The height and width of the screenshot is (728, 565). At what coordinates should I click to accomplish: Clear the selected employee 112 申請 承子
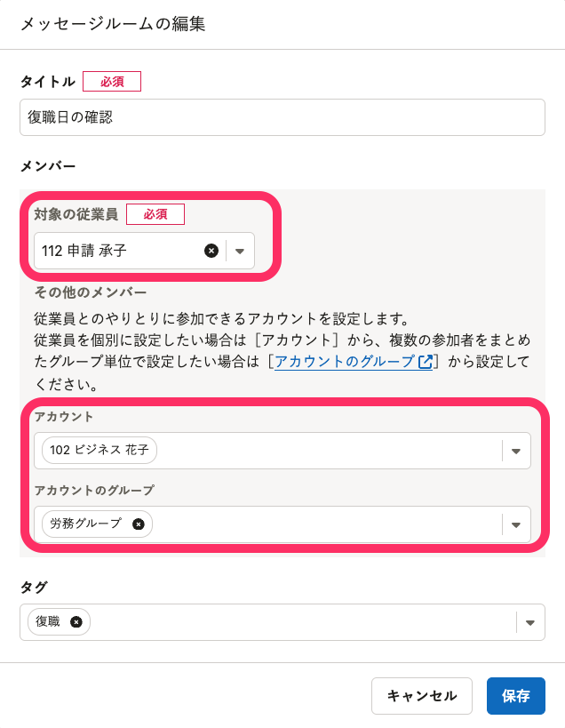[211, 251]
